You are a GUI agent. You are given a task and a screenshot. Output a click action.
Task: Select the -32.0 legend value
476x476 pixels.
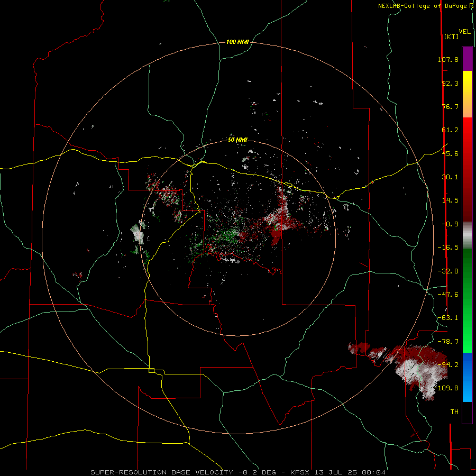(x=448, y=271)
